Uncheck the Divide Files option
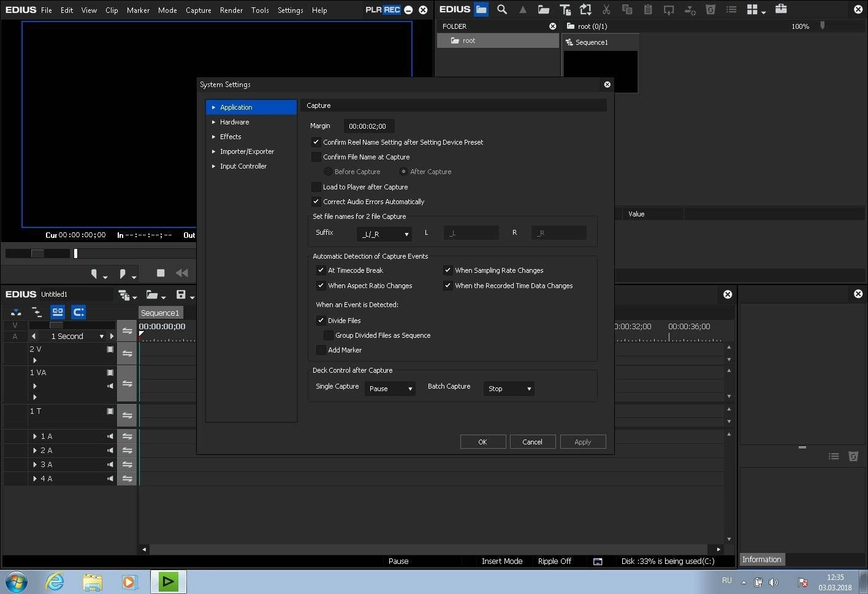This screenshot has width=868, height=594. pyautogui.click(x=321, y=321)
